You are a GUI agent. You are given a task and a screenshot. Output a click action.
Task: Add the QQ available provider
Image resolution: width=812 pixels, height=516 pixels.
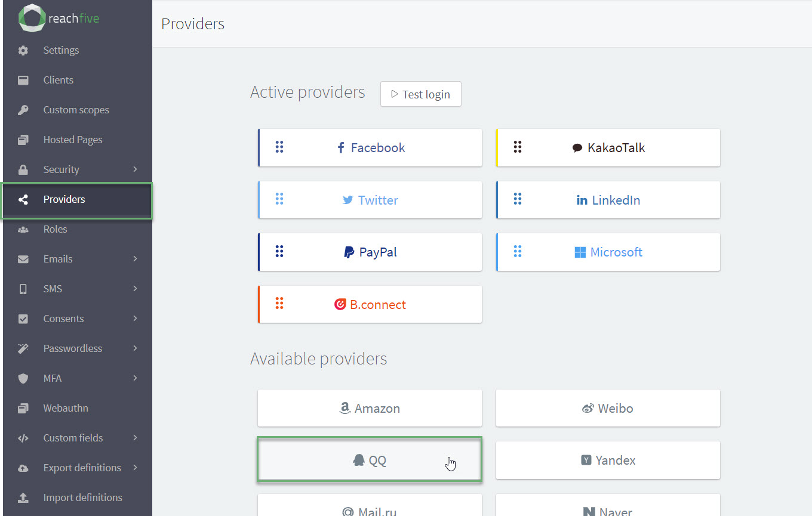[370, 460]
